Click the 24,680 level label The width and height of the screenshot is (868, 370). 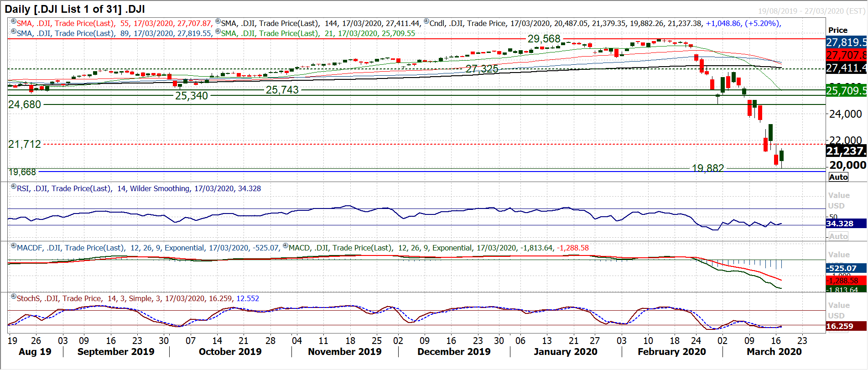[25, 104]
